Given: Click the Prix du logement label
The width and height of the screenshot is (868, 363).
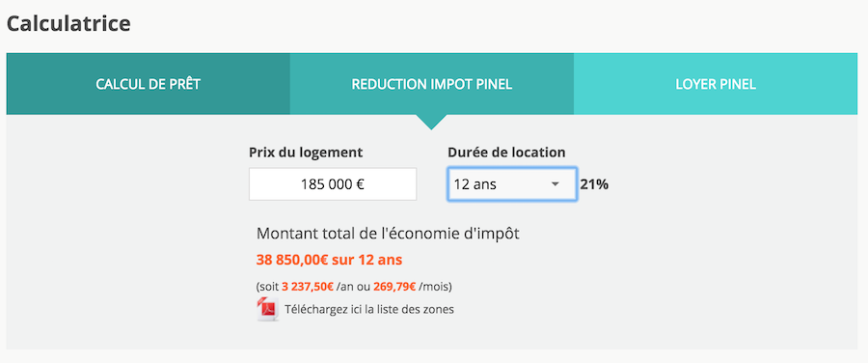Looking at the screenshot, I should (306, 153).
